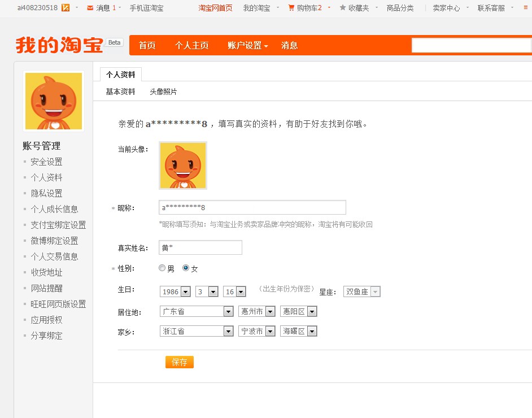
Task: Open 支付宝绑定设置 in sidebar
Action: point(58,225)
